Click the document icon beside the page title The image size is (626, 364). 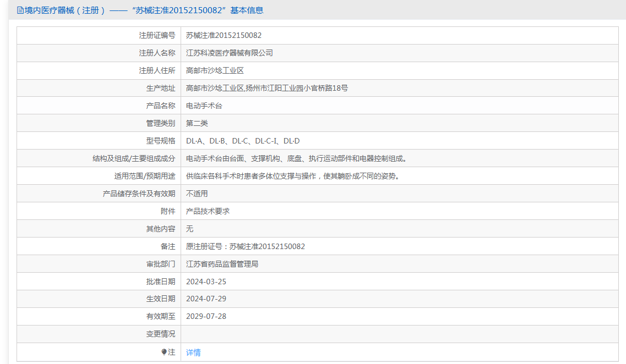(x=20, y=10)
